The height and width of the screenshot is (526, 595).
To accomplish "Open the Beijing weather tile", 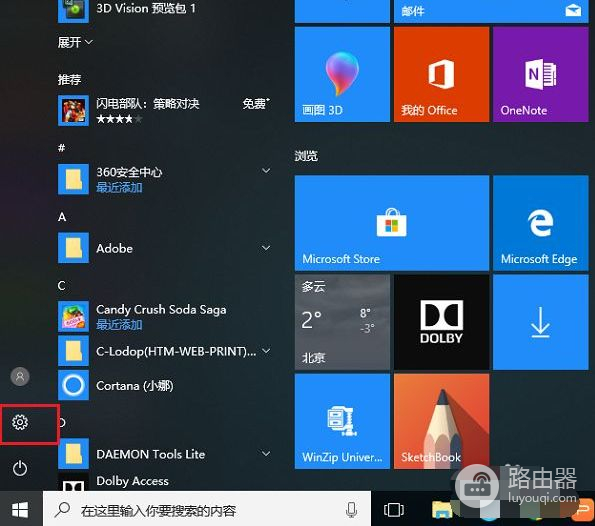I will coord(342,322).
